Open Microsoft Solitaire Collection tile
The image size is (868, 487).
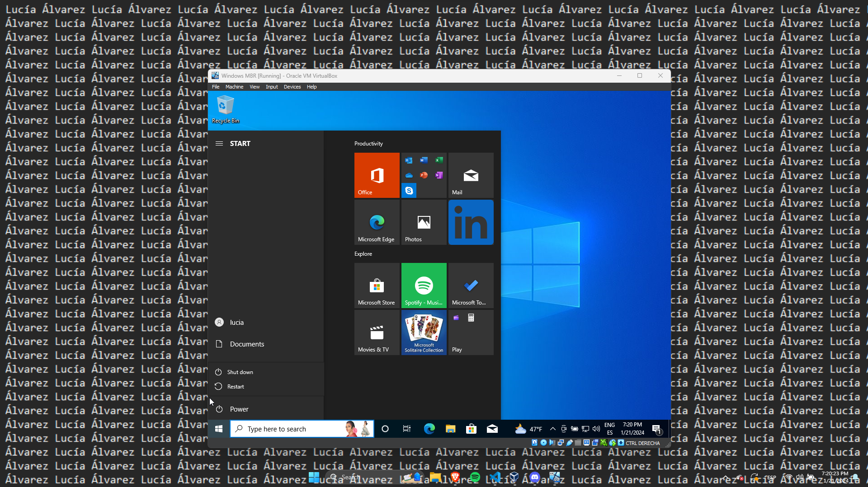424,332
